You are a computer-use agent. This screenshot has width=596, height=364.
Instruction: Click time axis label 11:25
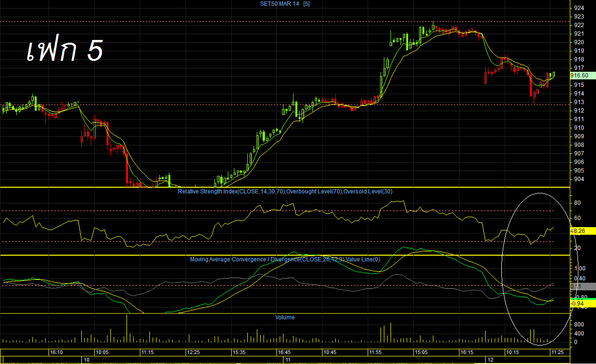coord(557,353)
